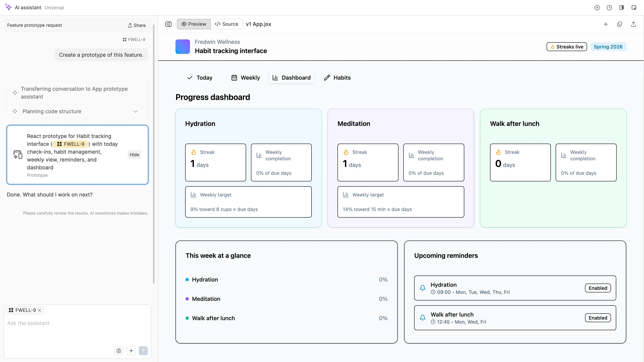Expand the Planning code structure step
This screenshot has height=362, width=644.
click(x=135, y=111)
